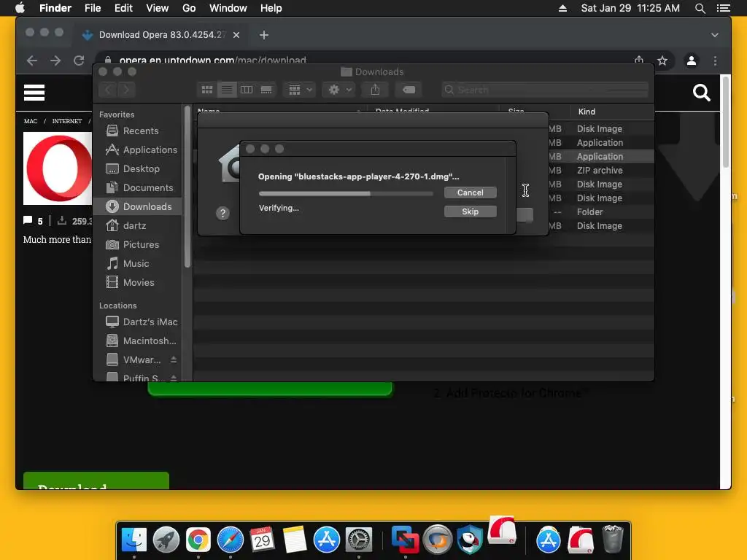Open the help question mark button
Image resolution: width=747 pixels, height=560 pixels.
pyautogui.click(x=222, y=214)
